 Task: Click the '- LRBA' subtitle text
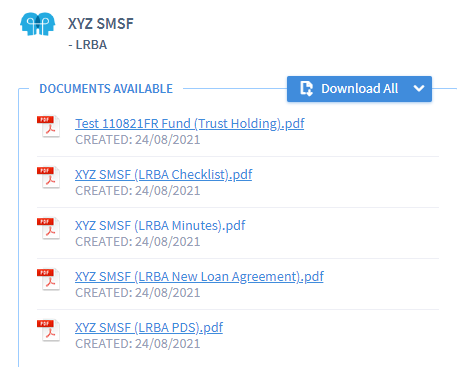pos(88,45)
